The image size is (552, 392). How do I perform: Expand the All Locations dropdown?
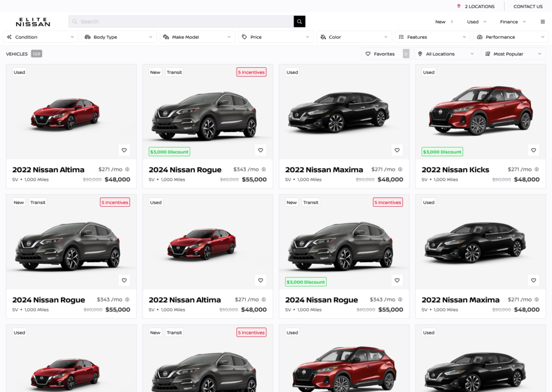(446, 54)
